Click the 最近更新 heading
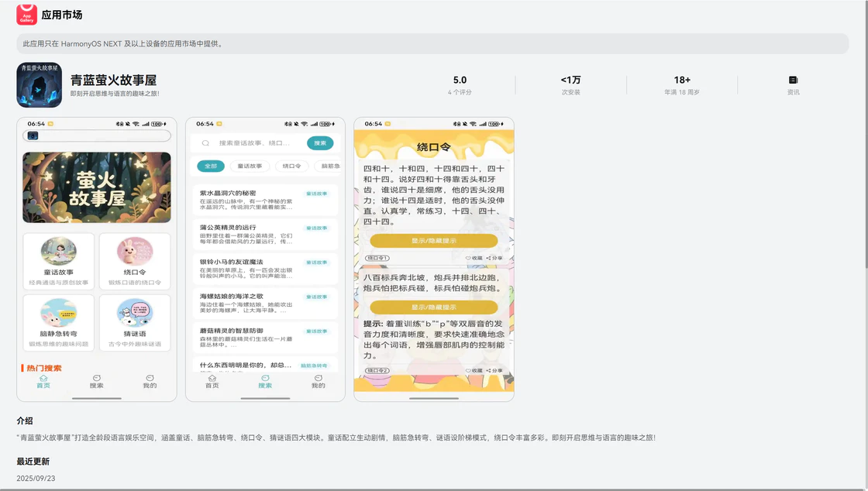Viewport: 868px width, 491px height. tap(33, 461)
